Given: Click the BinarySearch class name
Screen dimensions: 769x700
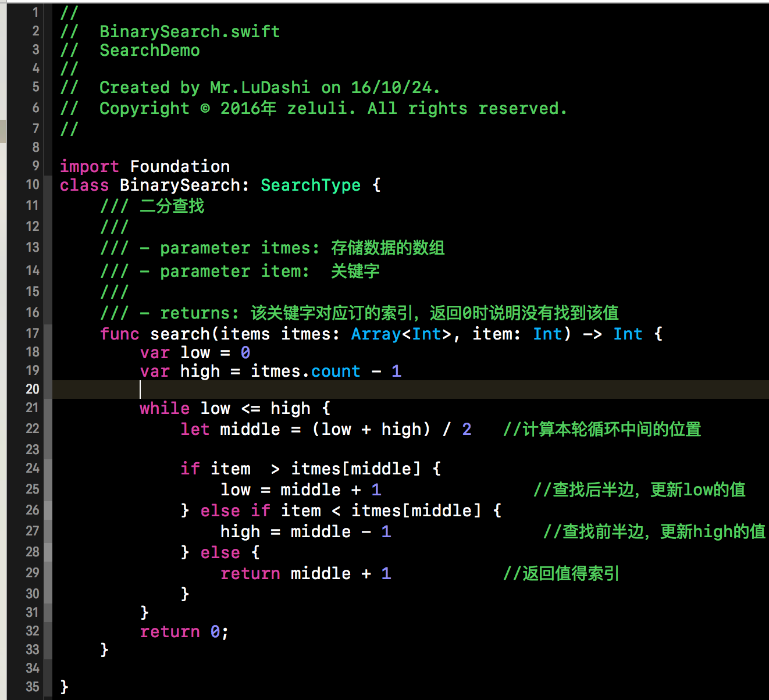Looking at the screenshot, I should (x=180, y=185).
